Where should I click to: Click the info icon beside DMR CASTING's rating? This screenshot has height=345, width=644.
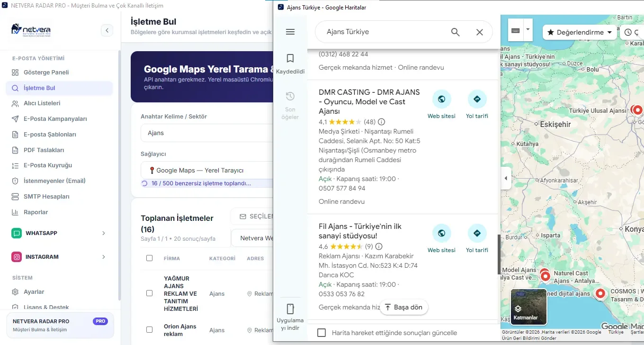[x=381, y=121]
